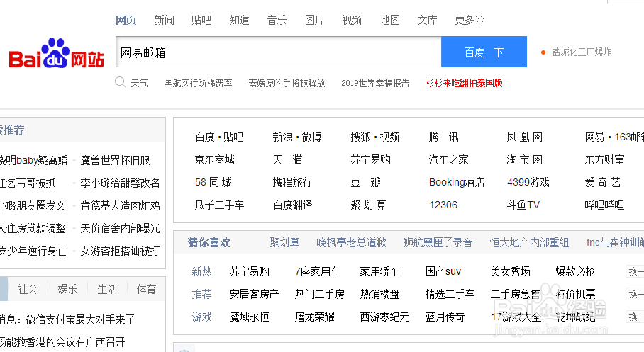Open 58同城 site link

213,182
